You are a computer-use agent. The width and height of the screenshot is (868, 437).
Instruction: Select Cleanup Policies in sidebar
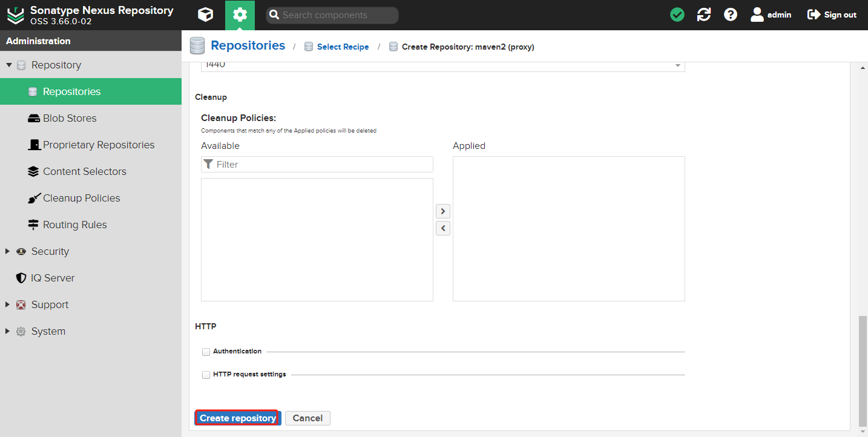81,198
